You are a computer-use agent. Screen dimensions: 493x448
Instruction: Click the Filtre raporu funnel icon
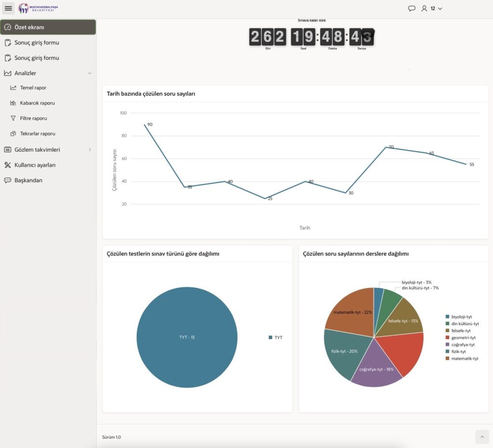click(x=13, y=118)
